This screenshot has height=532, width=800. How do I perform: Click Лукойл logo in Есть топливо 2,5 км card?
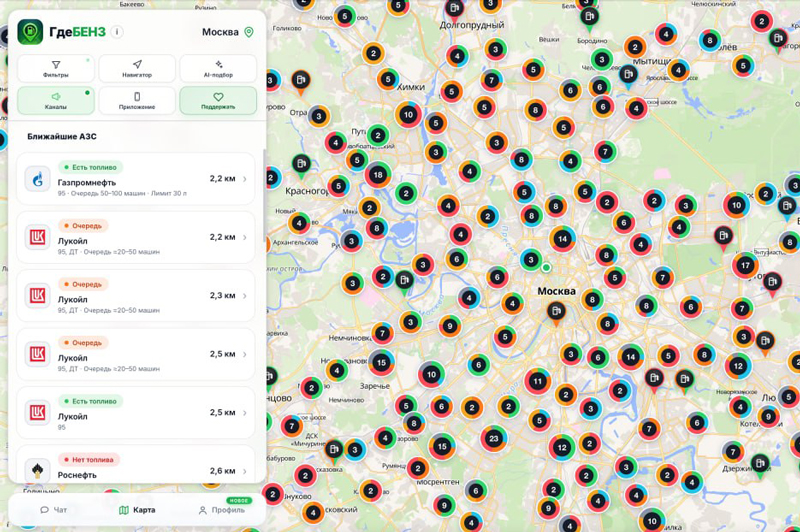point(38,413)
